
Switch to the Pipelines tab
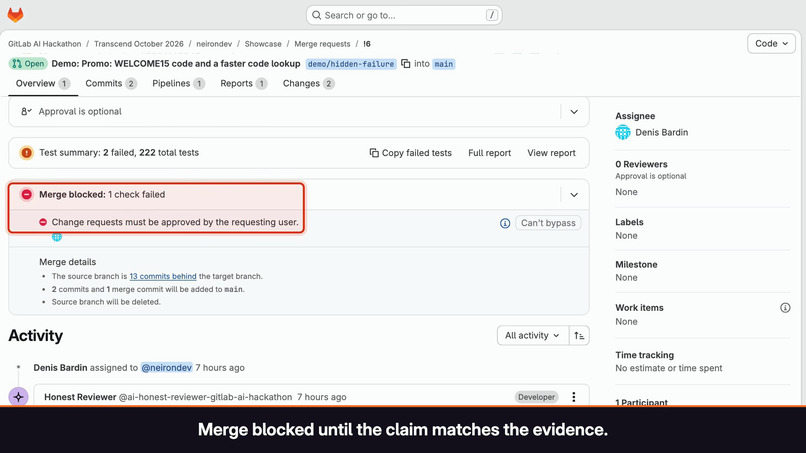point(178,83)
